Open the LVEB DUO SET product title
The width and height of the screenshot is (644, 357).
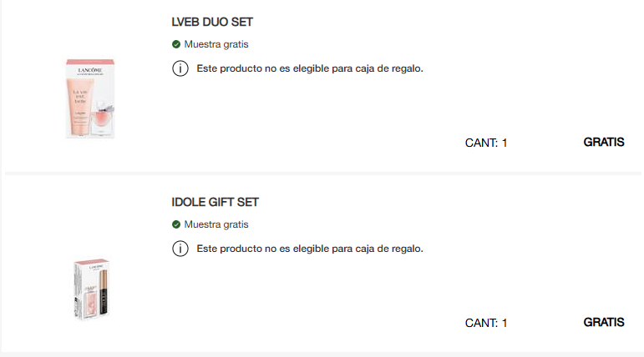tap(212, 22)
